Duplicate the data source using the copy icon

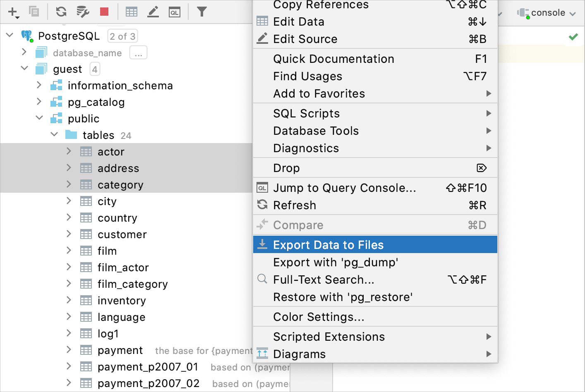coord(34,12)
